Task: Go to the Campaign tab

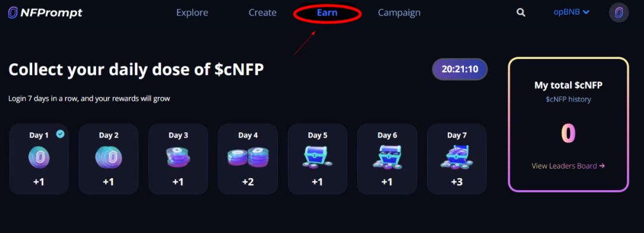Action: coord(399,13)
